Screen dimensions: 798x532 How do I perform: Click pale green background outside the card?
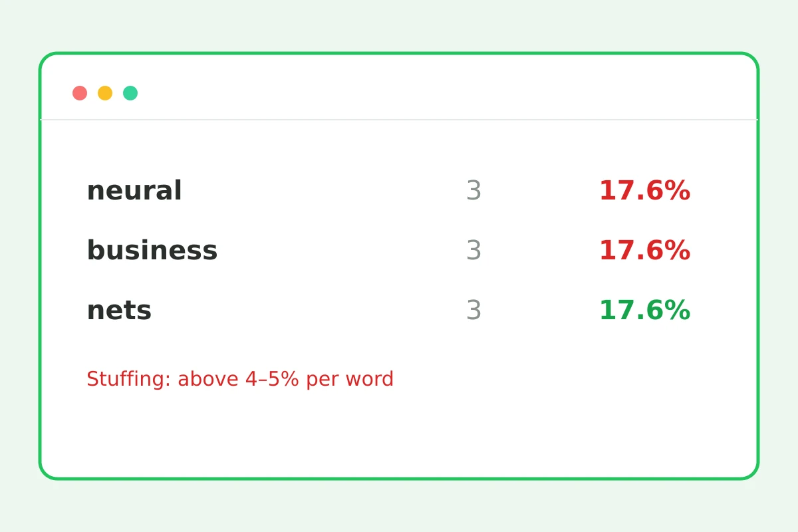coord(399,27)
